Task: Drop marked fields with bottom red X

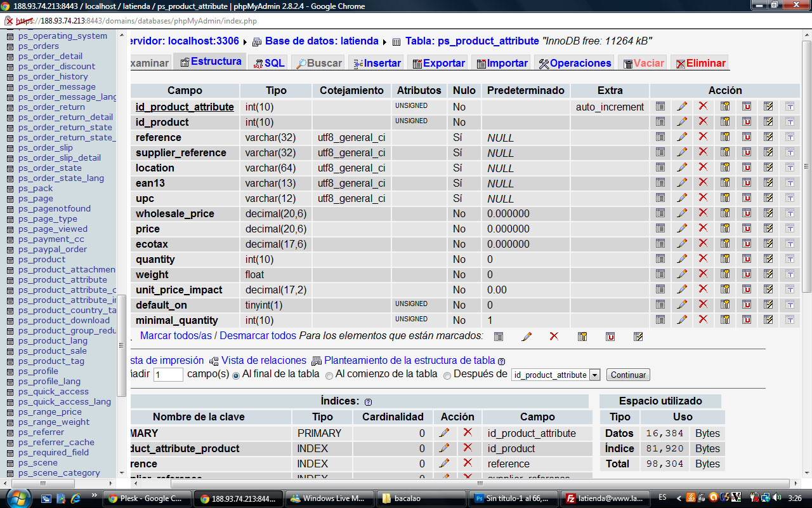Action: point(554,336)
